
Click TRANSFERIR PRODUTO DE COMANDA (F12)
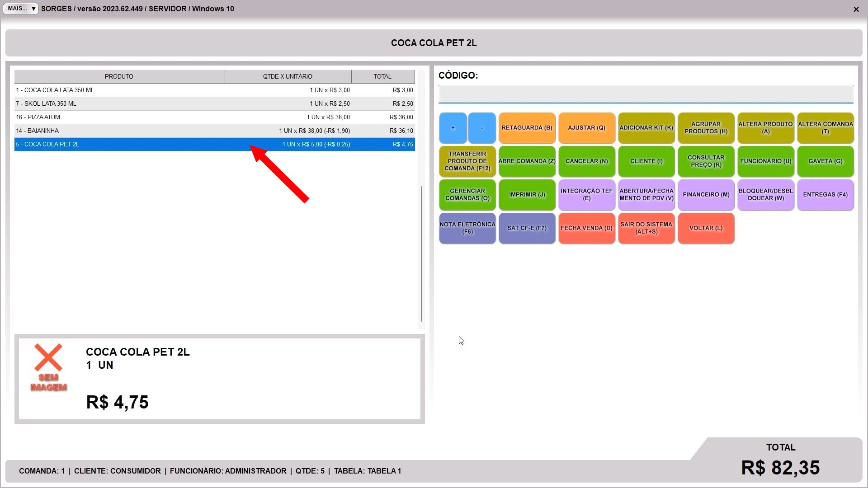pyautogui.click(x=467, y=161)
